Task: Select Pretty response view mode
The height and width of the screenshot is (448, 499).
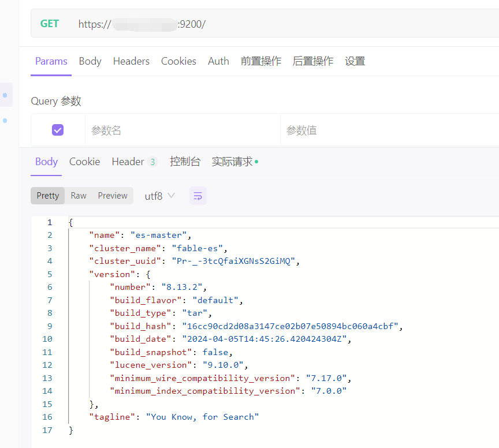Action: 48,196
